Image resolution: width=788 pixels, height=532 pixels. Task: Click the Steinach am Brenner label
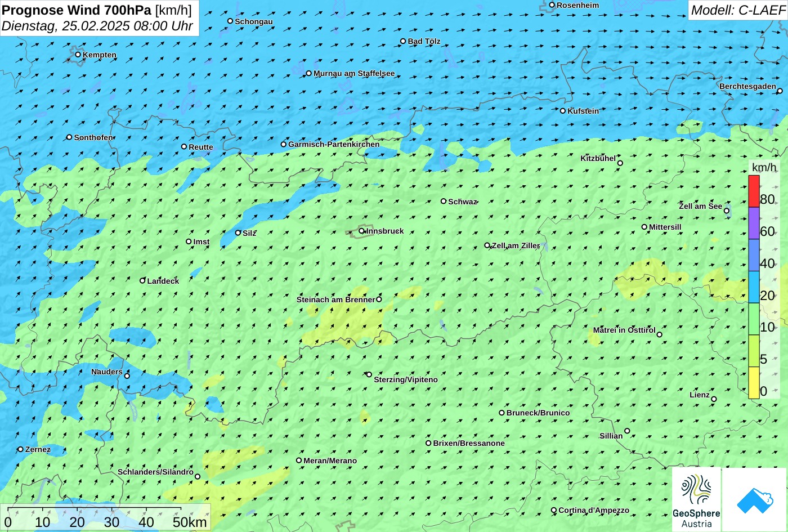(335, 299)
